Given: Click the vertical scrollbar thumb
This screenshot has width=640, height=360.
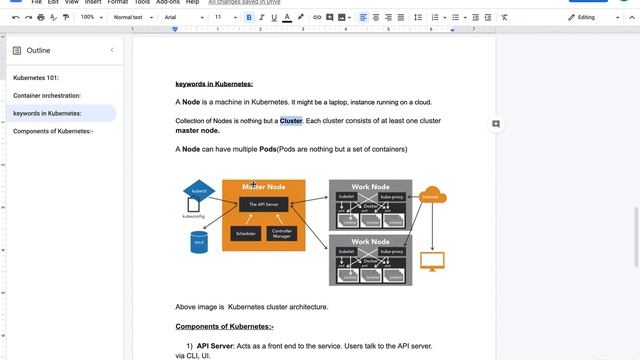Looking at the screenshot, I should pos(636,237).
